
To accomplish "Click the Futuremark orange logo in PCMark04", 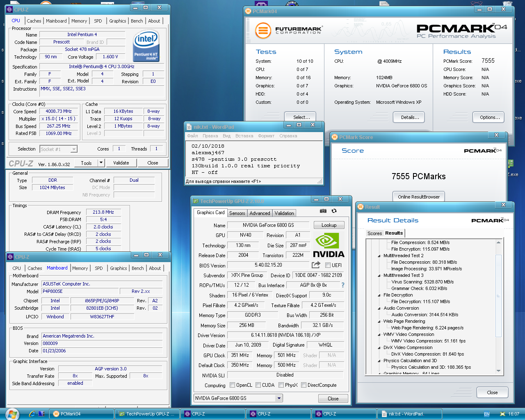I will coord(263,30).
